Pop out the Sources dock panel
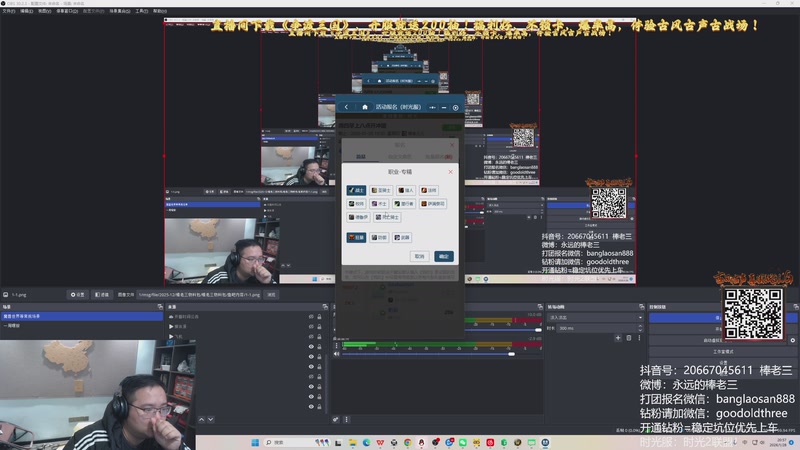Image resolution: width=800 pixels, height=450 pixels. pos(325,307)
